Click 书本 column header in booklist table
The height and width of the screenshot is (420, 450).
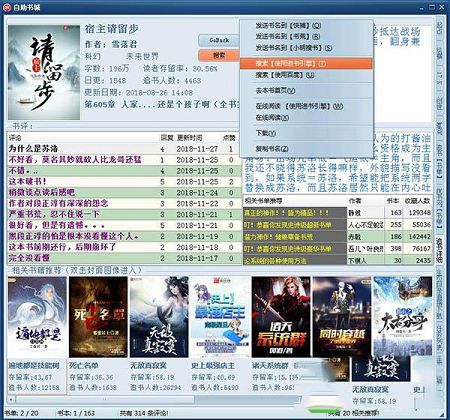tap(393, 201)
